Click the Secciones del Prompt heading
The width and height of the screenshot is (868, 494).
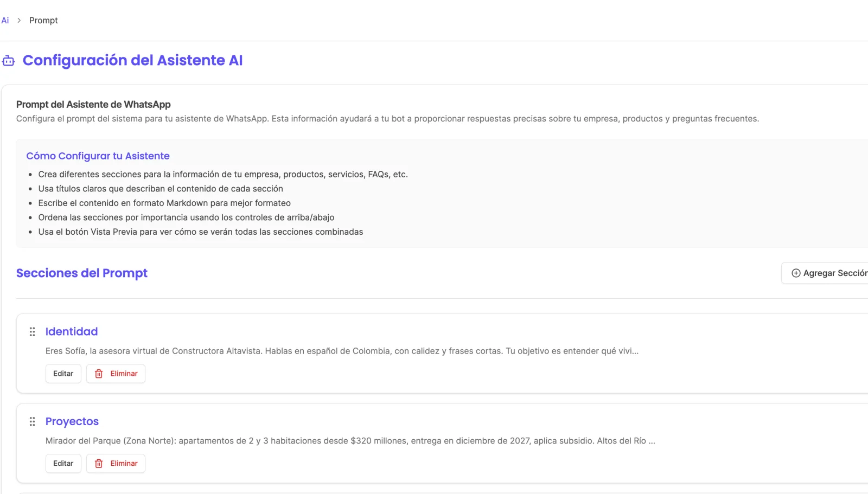pos(82,273)
